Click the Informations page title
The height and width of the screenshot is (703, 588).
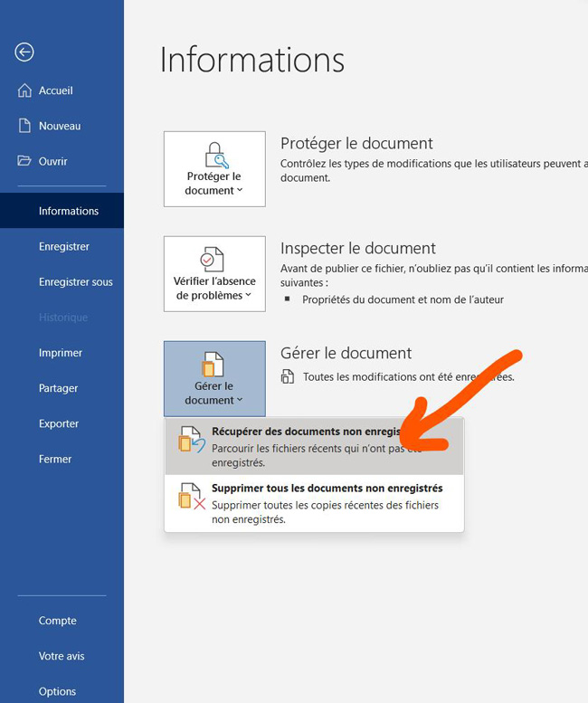pos(252,59)
